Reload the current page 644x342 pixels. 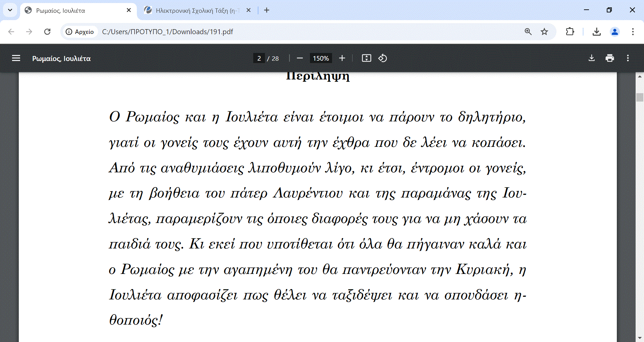point(47,32)
